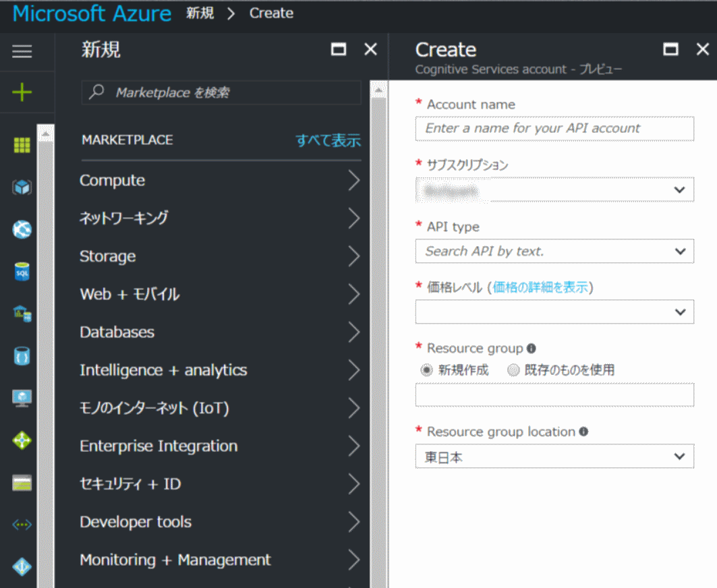Click the SQL databases icon in the sidebar
Image resolution: width=717 pixels, height=588 pixels.
pyautogui.click(x=22, y=271)
